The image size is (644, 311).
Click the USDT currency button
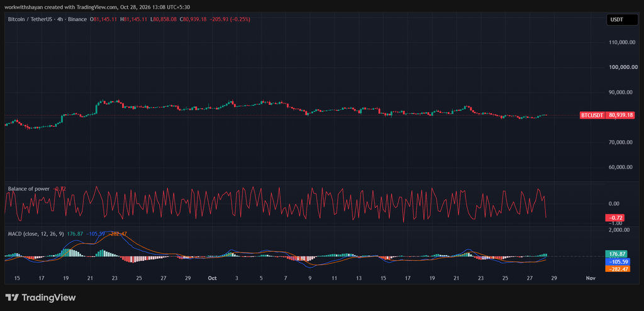[x=622, y=19]
